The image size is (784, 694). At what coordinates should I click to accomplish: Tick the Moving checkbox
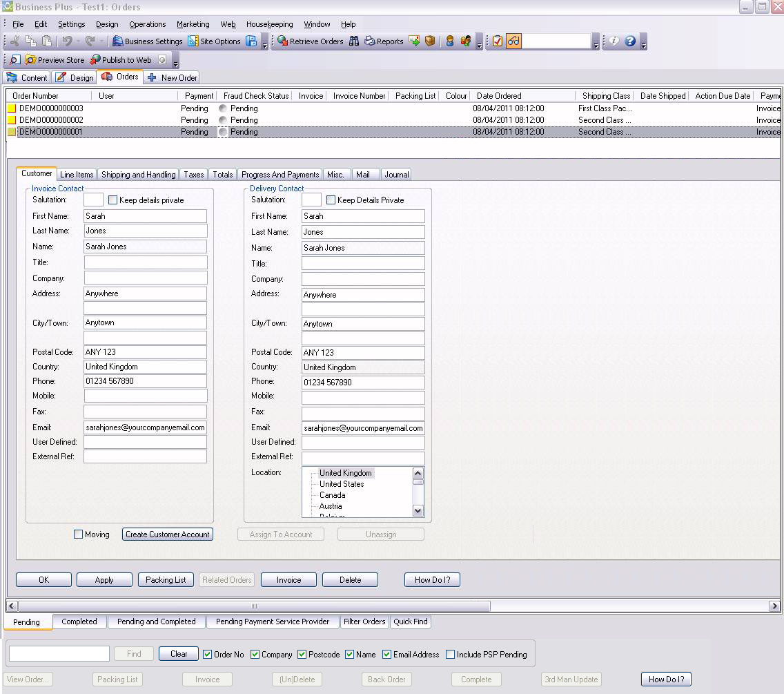click(78, 534)
